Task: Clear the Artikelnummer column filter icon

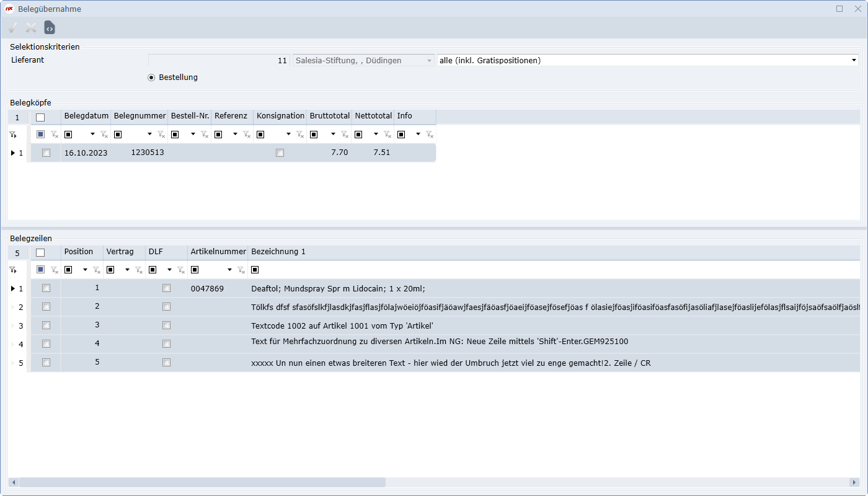Action: coord(241,270)
